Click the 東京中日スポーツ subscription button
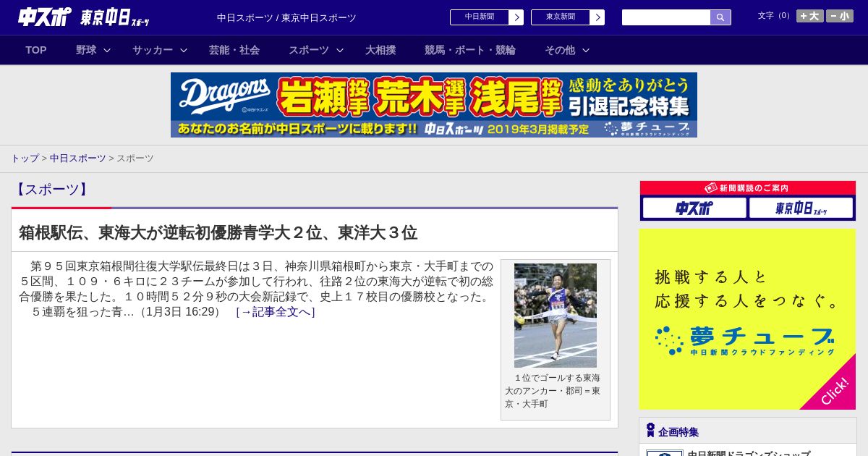868x456 pixels. tap(801, 208)
